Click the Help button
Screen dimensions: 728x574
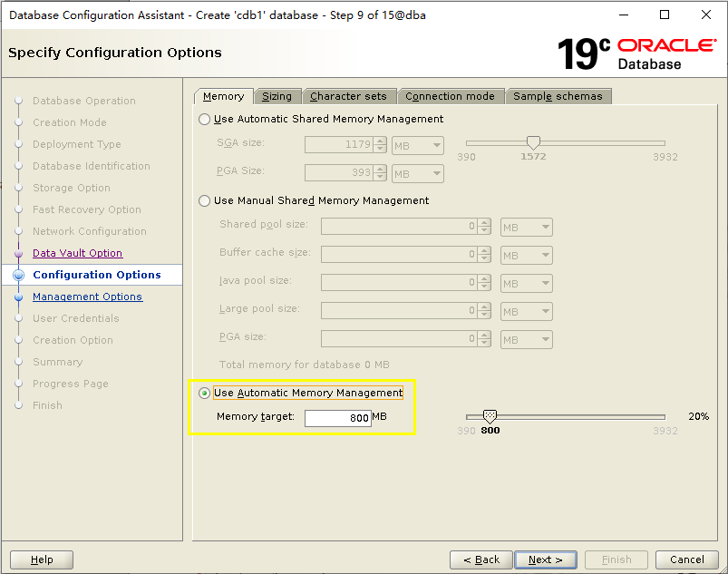click(42, 559)
